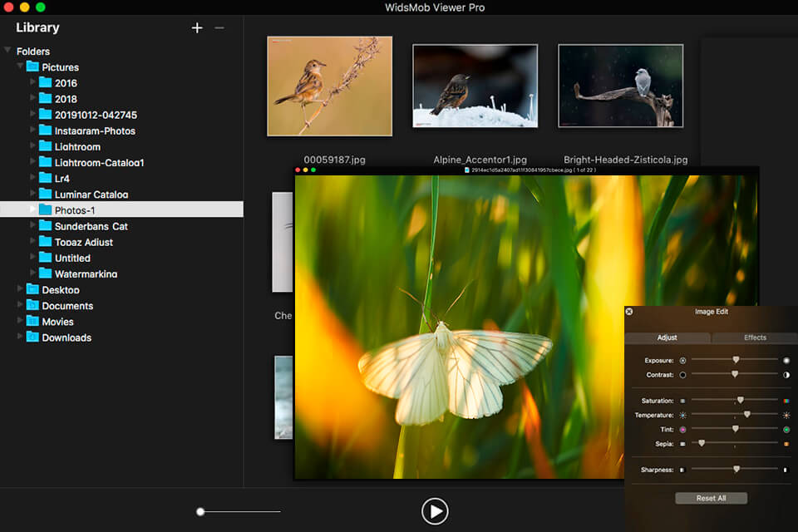Select the Contrast half-circle icon

[x=786, y=375]
